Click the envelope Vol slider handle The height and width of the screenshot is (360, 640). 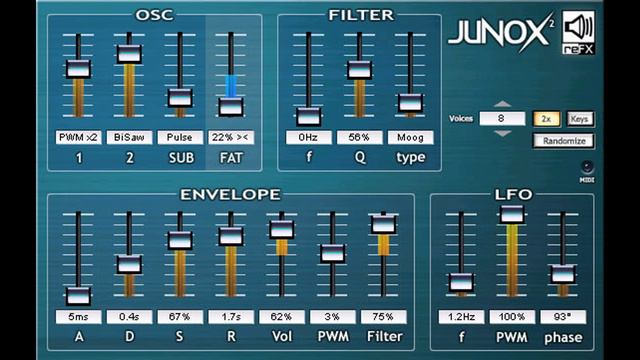[x=282, y=230]
